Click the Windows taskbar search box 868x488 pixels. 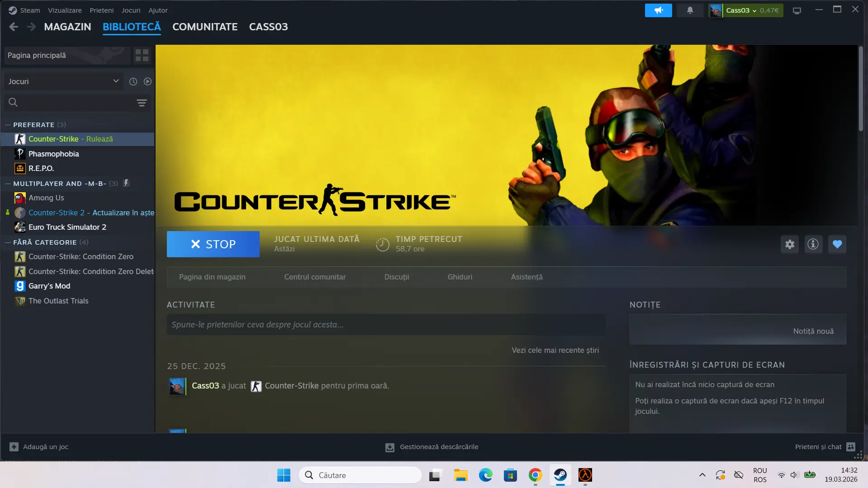pyautogui.click(x=360, y=475)
